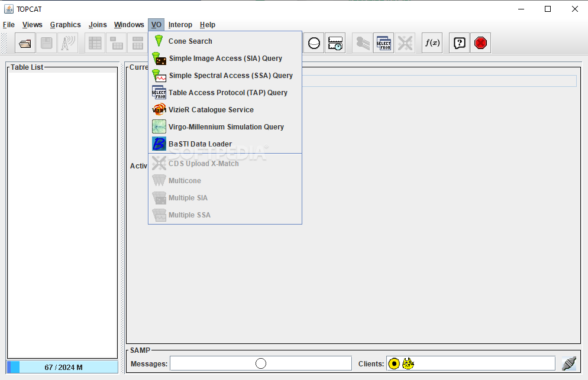The height and width of the screenshot is (380, 588).
Task: Choose VizieR Catalogue Service menu entry
Action: [x=225, y=110]
